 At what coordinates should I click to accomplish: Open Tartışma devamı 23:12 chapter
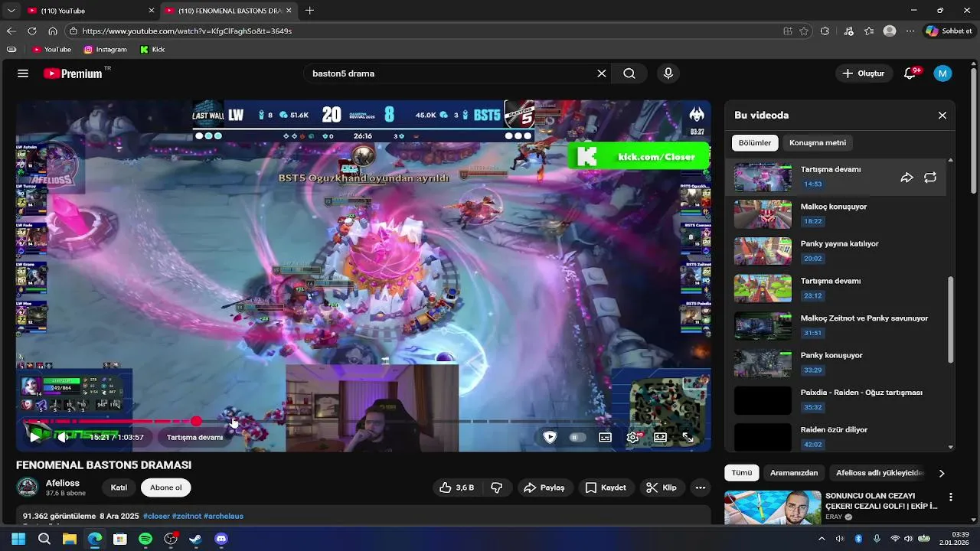coord(835,289)
